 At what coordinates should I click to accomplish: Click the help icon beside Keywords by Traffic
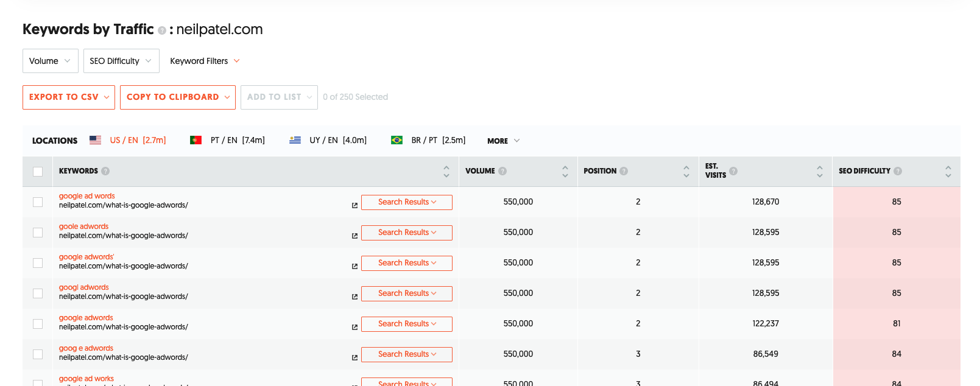162,30
